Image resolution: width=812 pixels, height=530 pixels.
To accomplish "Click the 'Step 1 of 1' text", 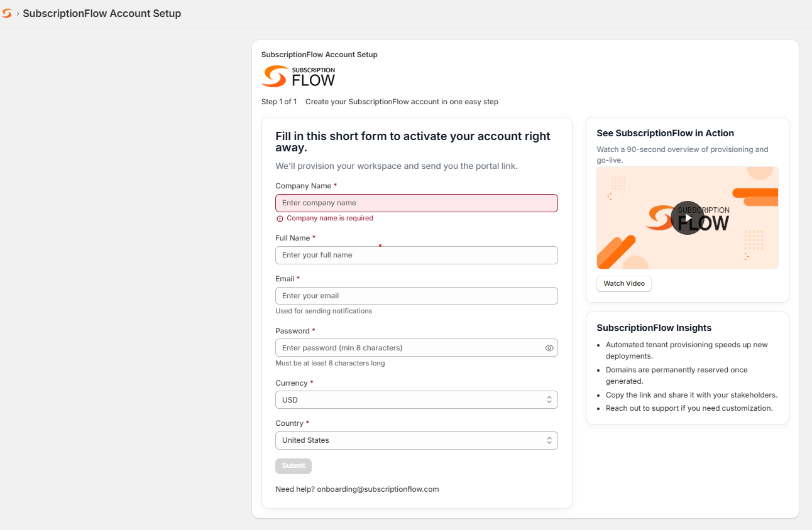I will coord(279,102).
